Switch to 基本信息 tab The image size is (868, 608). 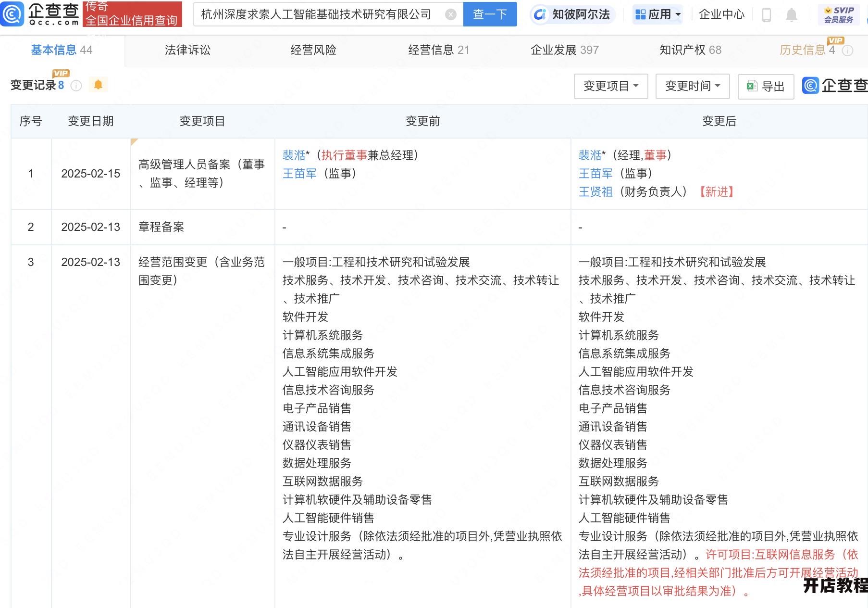tap(62, 50)
